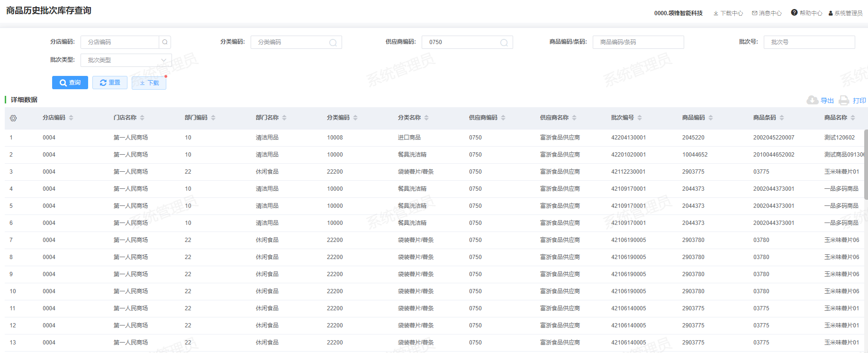Click the table column settings gear icon
868x353 pixels.
click(13, 118)
